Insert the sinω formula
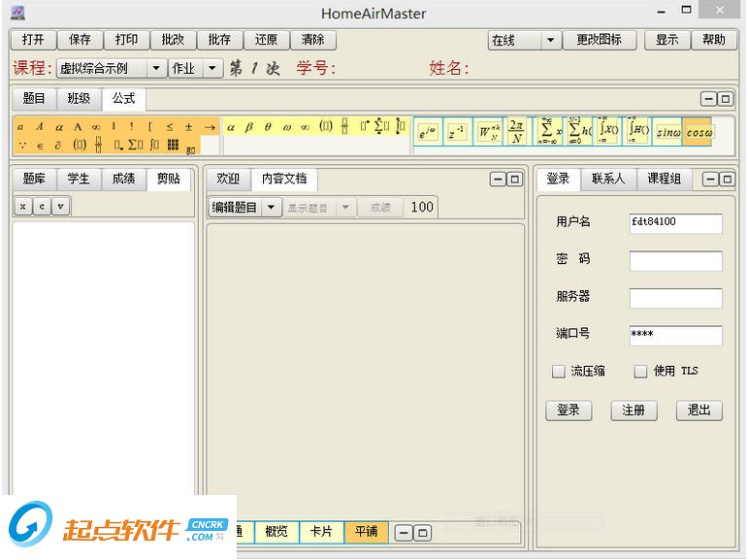 click(667, 132)
